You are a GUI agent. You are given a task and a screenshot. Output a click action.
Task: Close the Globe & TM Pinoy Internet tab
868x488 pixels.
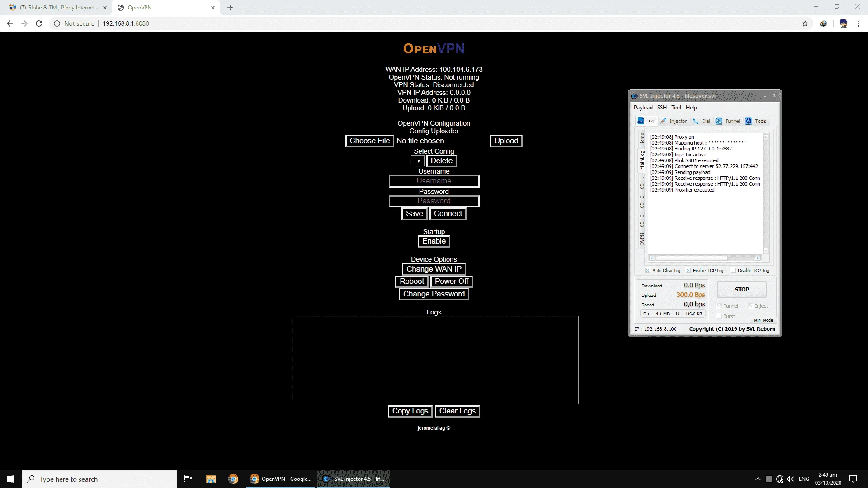(104, 8)
